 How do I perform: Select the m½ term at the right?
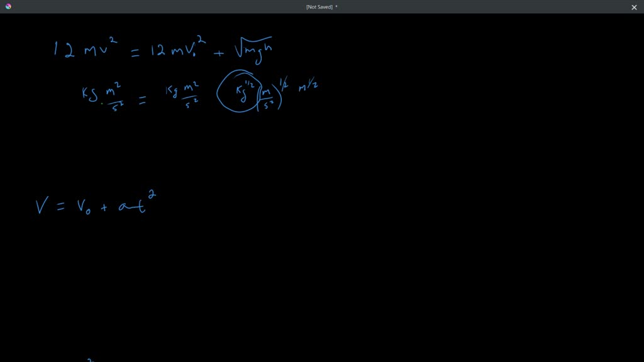[x=306, y=87]
